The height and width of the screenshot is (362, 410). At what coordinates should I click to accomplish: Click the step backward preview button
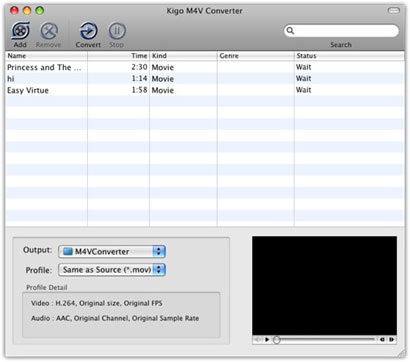tap(382, 340)
